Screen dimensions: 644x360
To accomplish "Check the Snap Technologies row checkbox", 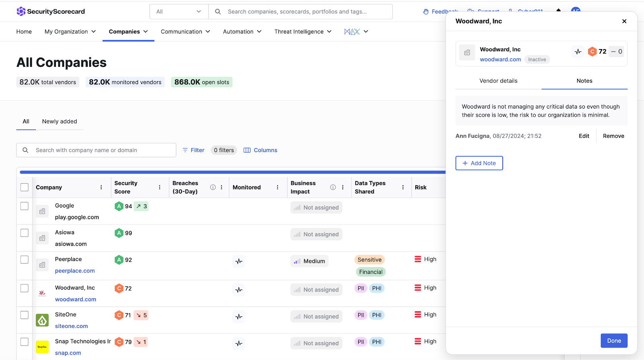I will tap(25, 342).
